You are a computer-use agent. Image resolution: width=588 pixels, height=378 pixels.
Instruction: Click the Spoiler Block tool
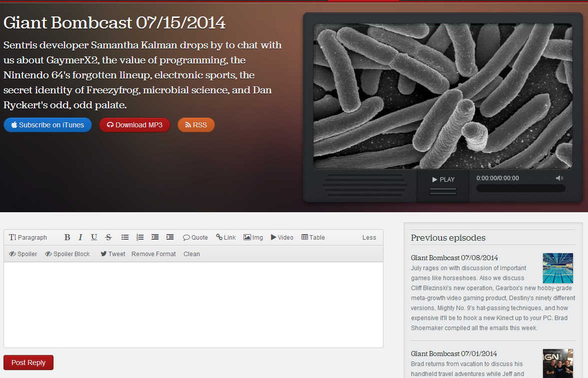pos(67,254)
